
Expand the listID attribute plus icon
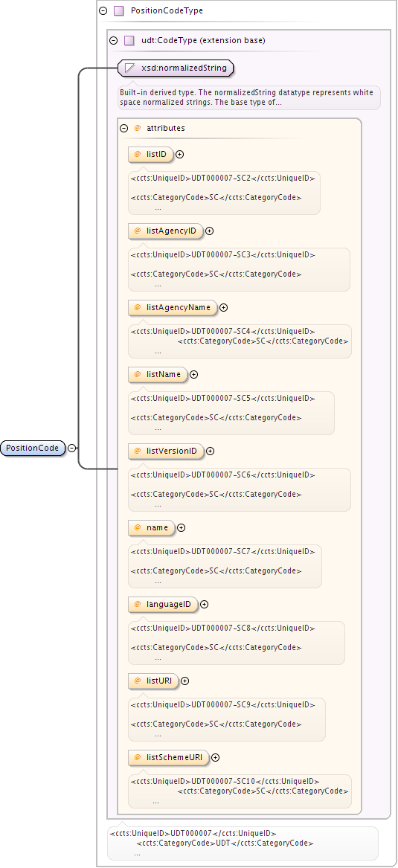click(x=179, y=155)
